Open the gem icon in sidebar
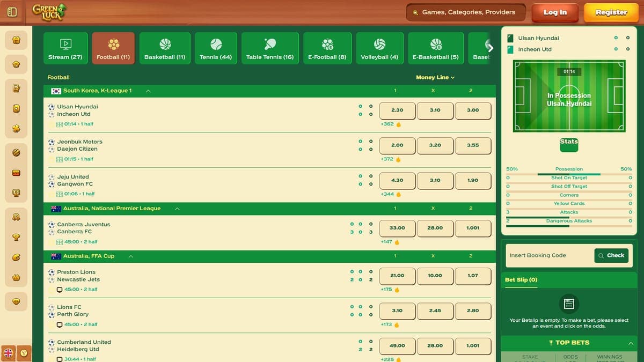Viewport: 644px width, 362px height. point(16,301)
